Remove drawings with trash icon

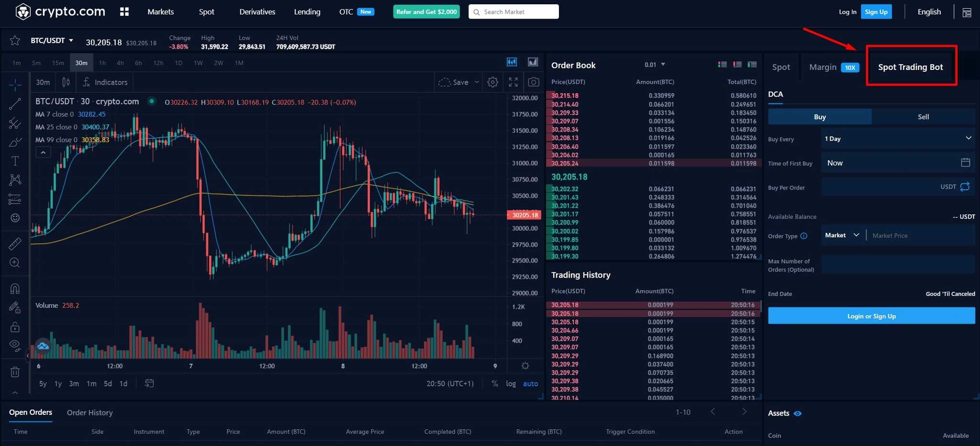[15, 372]
